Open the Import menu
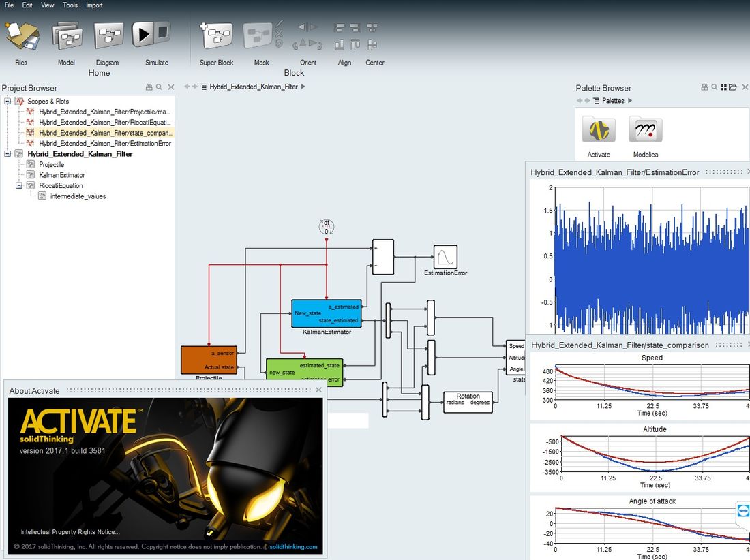This screenshot has height=560, width=750. pyautogui.click(x=94, y=5)
